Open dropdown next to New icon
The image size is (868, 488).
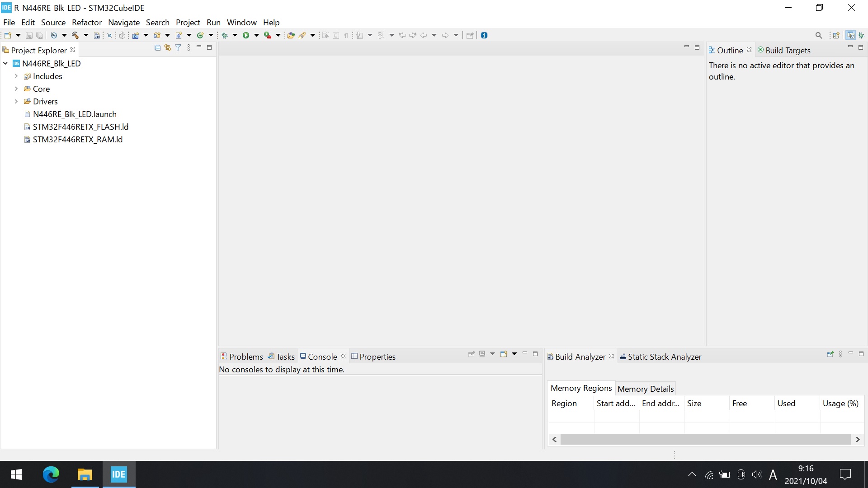tap(18, 35)
